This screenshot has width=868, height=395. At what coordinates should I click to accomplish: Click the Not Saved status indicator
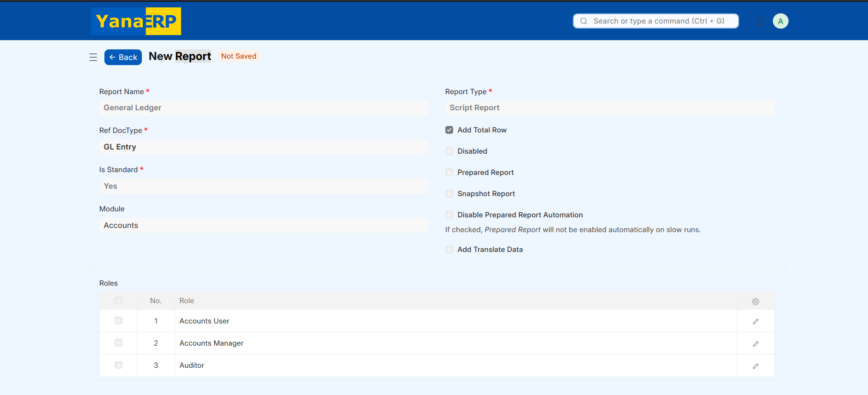[238, 56]
